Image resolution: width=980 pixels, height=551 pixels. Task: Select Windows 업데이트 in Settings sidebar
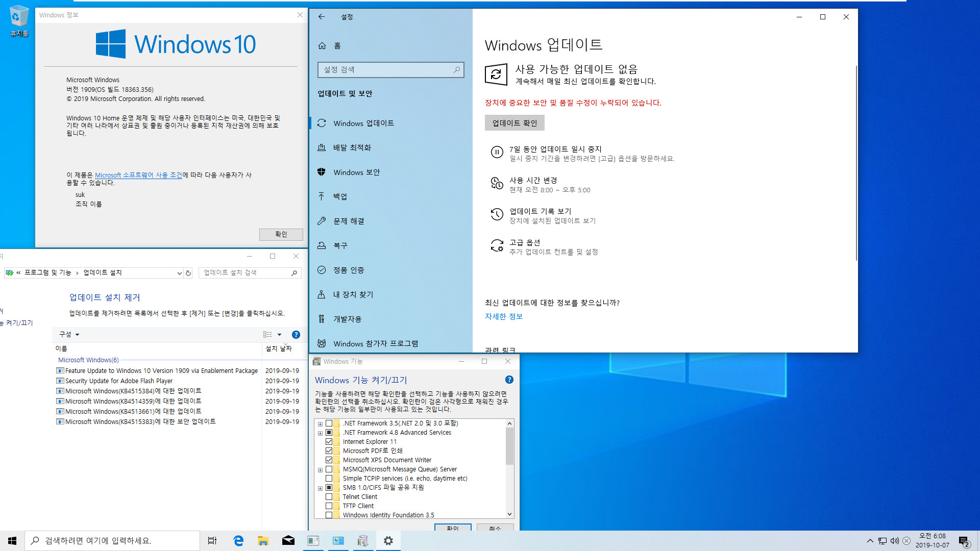click(x=391, y=123)
